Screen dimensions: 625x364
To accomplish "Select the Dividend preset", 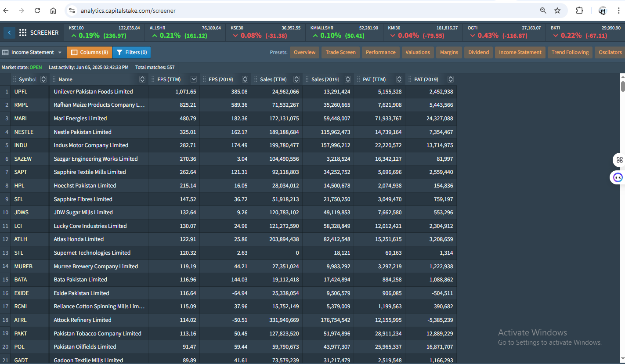I will (x=478, y=52).
